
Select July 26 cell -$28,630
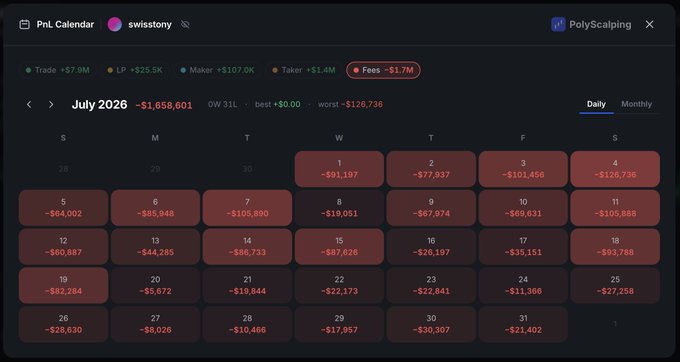coord(63,324)
